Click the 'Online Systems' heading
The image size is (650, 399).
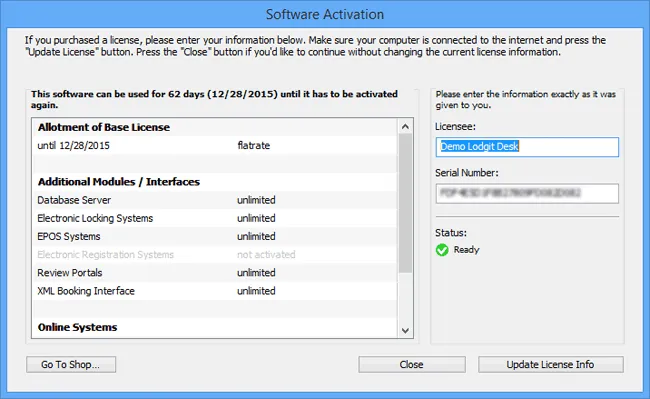[x=78, y=327]
